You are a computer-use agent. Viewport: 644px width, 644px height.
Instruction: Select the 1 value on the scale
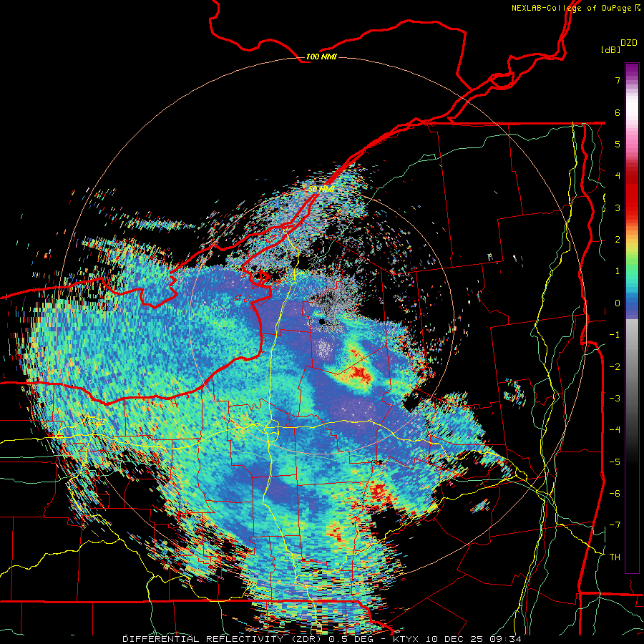[618, 271]
